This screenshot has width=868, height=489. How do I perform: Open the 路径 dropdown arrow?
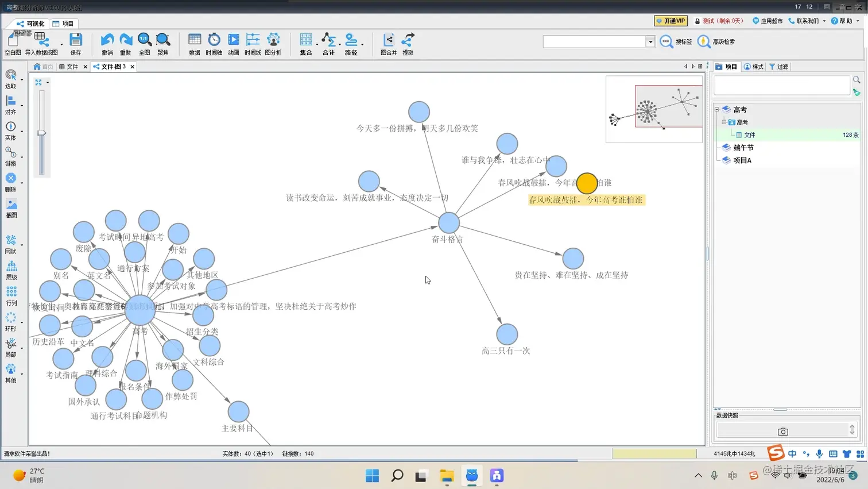coord(362,44)
